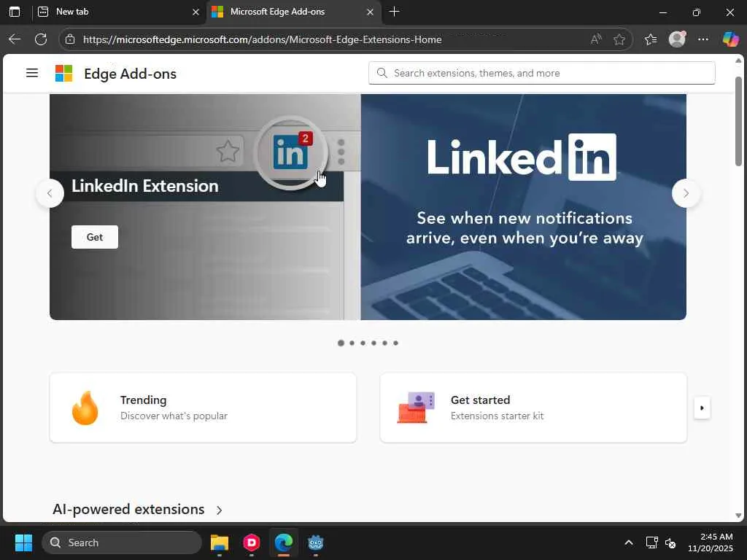
Task: Show next carousel slide
Action: pyautogui.click(x=686, y=193)
